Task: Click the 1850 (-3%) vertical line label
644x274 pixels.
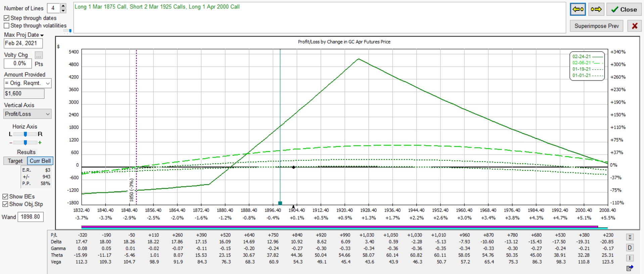Action: (x=132, y=190)
